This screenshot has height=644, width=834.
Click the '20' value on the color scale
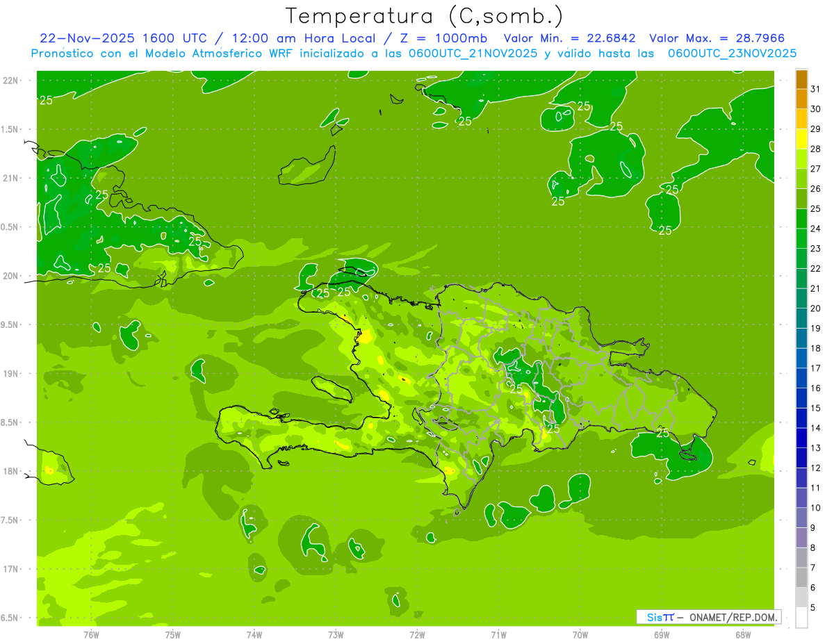[x=816, y=308]
